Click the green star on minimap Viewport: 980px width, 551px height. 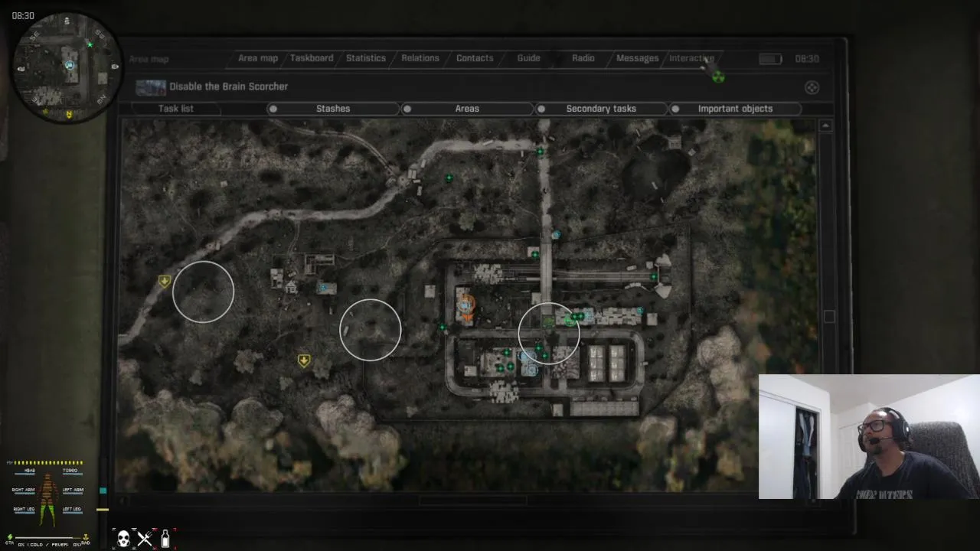[90, 44]
